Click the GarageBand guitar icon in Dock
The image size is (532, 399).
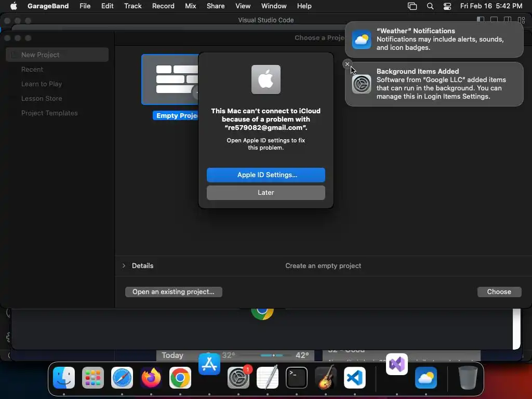326,377
